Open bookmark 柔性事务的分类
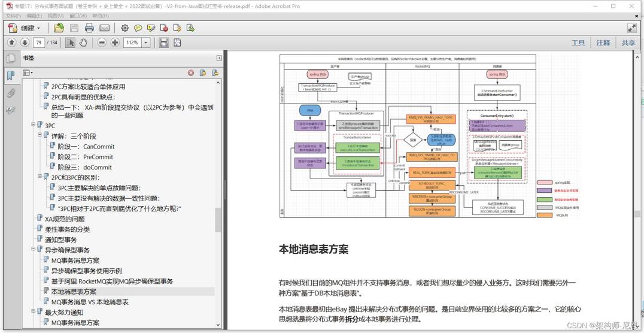The image size is (644, 333). pyautogui.click(x=67, y=229)
